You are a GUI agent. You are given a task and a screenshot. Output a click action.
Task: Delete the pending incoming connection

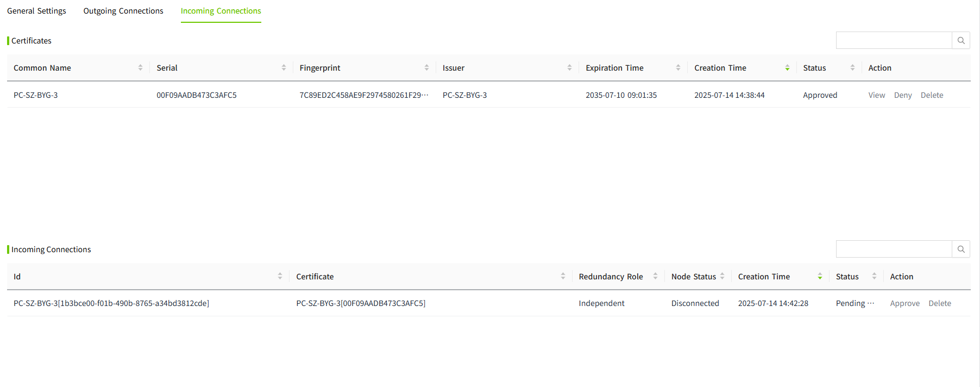coord(939,304)
